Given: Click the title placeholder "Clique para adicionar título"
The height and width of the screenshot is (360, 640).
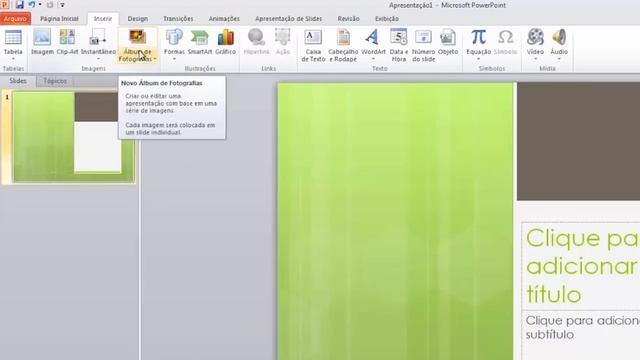Looking at the screenshot, I should pyautogui.click(x=581, y=266).
